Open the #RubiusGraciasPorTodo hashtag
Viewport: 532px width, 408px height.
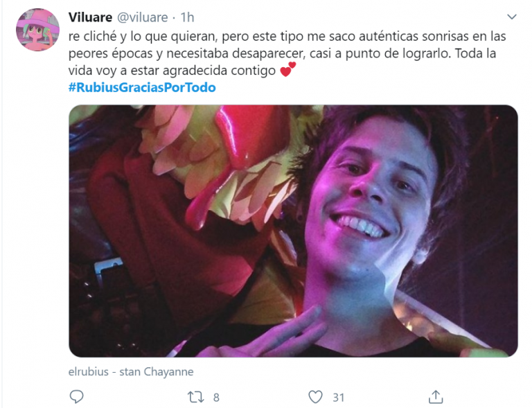click(142, 87)
